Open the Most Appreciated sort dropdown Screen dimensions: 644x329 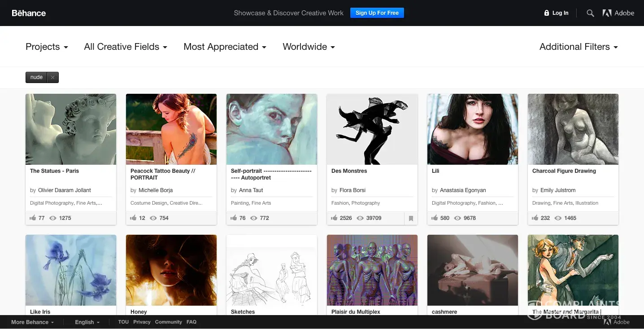pos(225,47)
